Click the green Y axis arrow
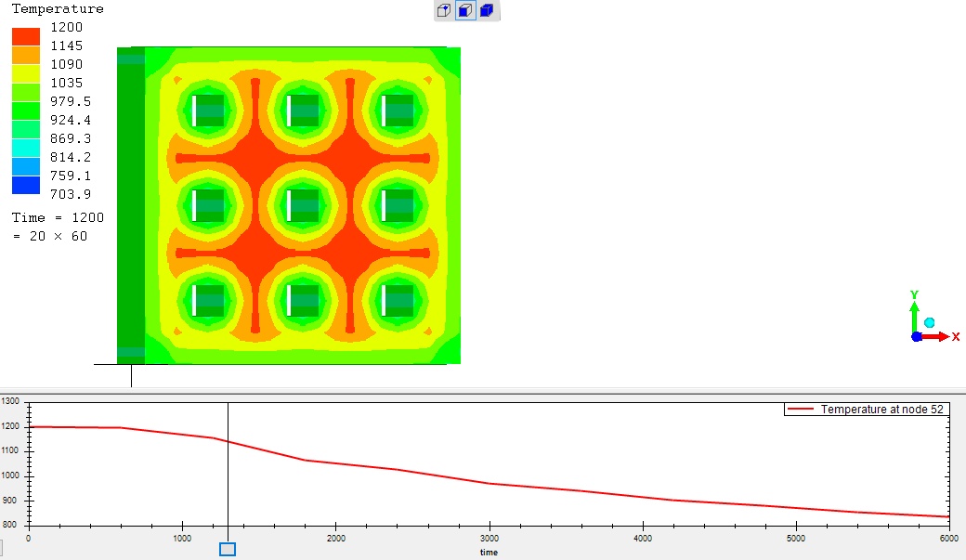966x560 pixels. click(915, 306)
